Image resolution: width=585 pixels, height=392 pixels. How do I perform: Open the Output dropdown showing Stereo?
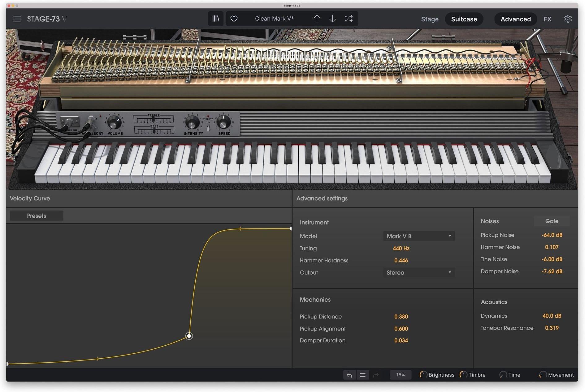coord(418,272)
